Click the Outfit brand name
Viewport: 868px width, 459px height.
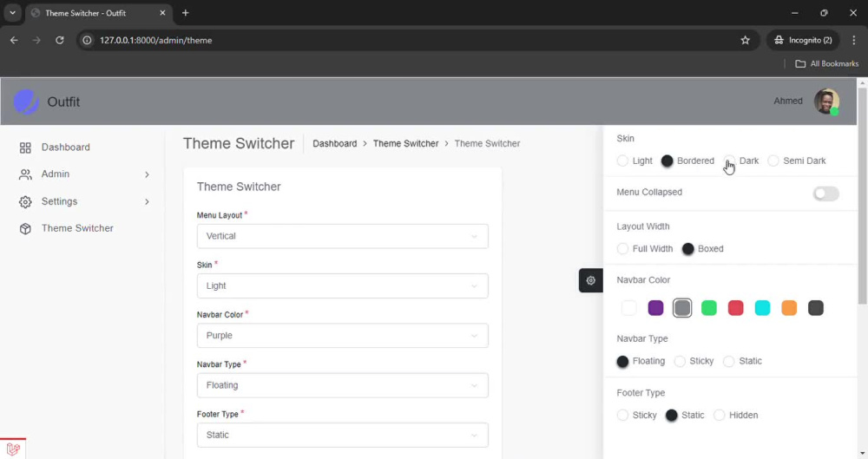[63, 102]
